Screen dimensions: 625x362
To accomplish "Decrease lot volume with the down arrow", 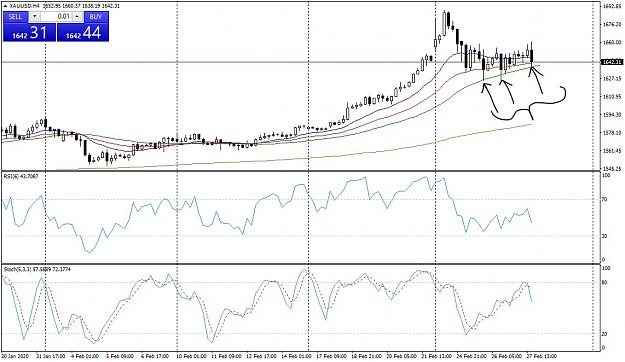I will click(35, 17).
